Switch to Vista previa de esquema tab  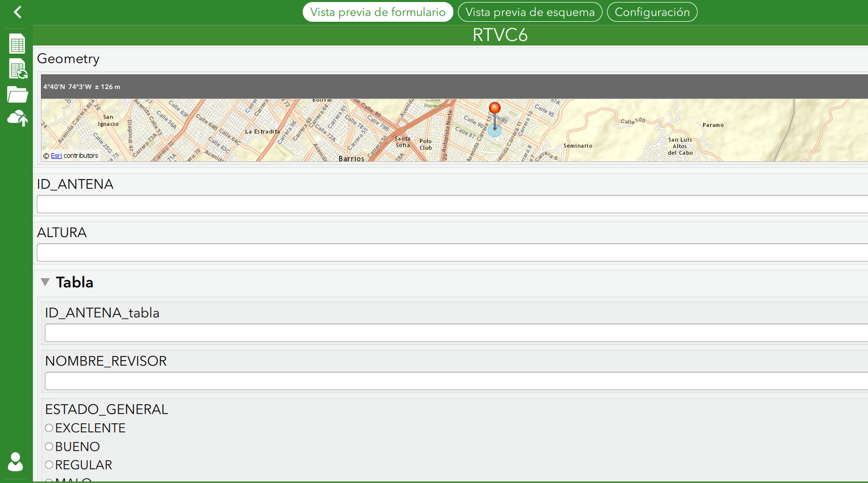[530, 12]
